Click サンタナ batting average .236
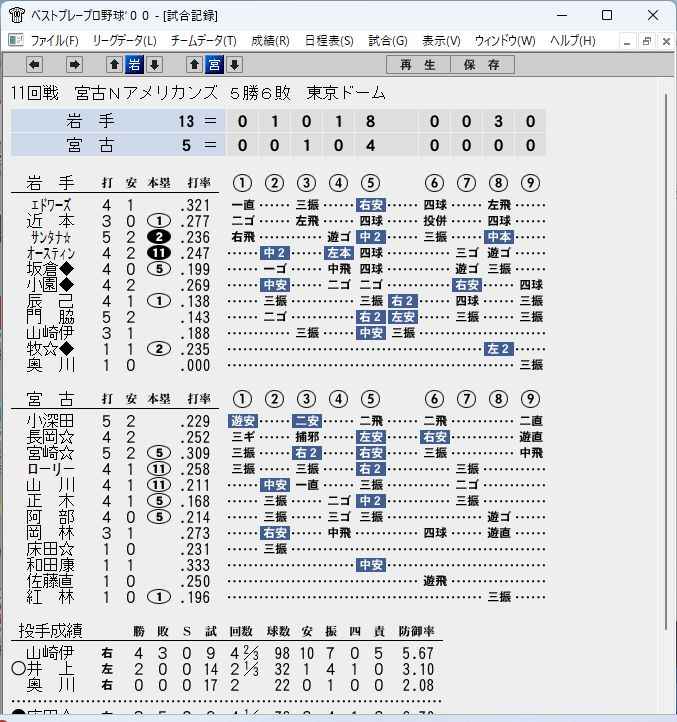 [195, 238]
